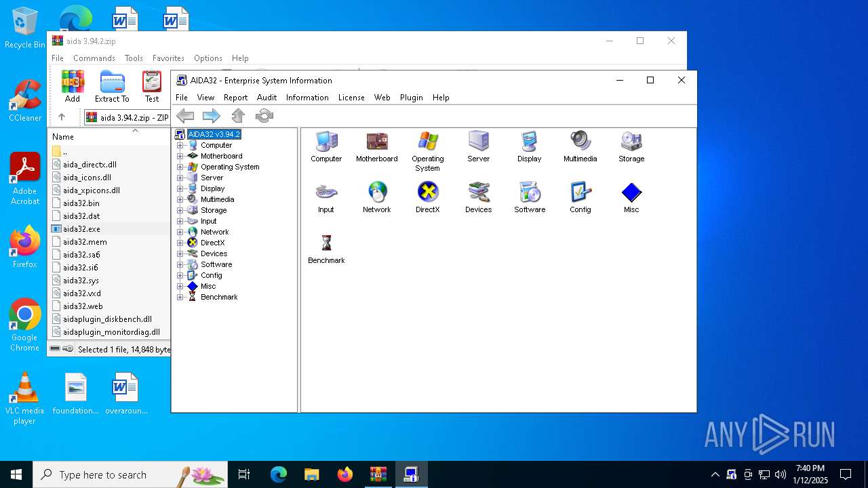868x488 pixels.
Task: Expand the Server tree node
Action: [180, 178]
